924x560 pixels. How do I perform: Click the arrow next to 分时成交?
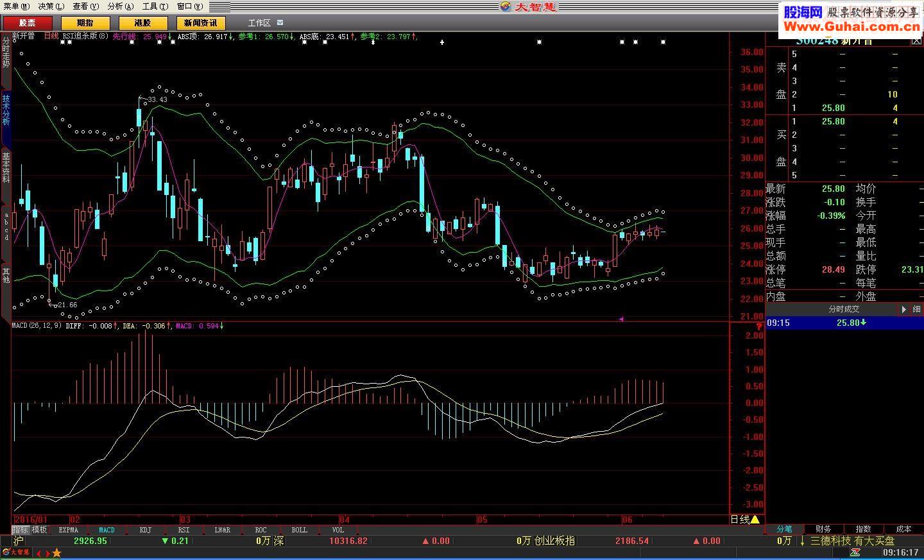903,309
